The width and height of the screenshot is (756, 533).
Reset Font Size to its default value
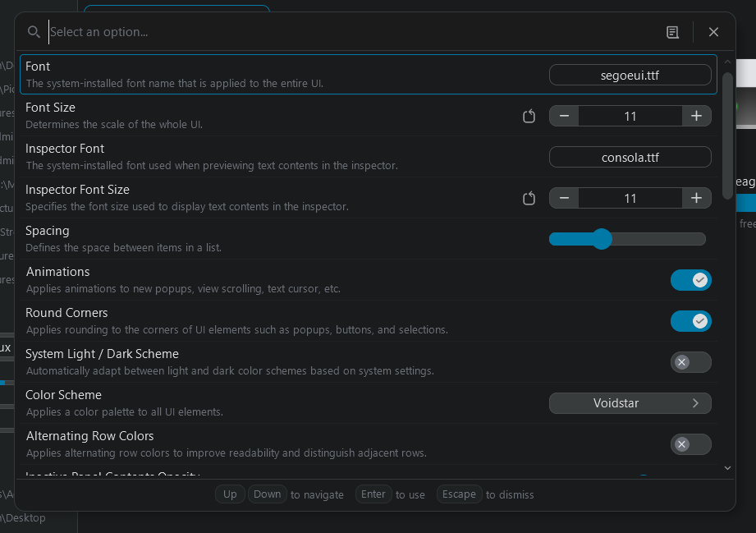(529, 116)
